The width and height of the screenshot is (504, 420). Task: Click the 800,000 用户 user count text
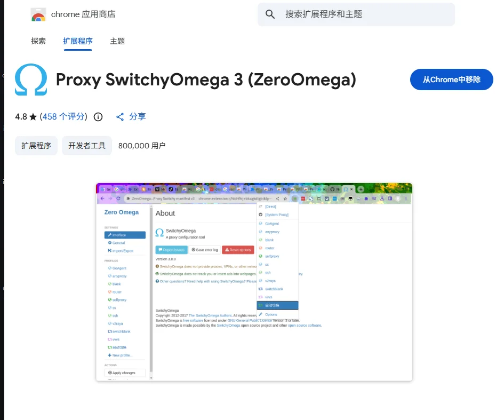tap(142, 146)
